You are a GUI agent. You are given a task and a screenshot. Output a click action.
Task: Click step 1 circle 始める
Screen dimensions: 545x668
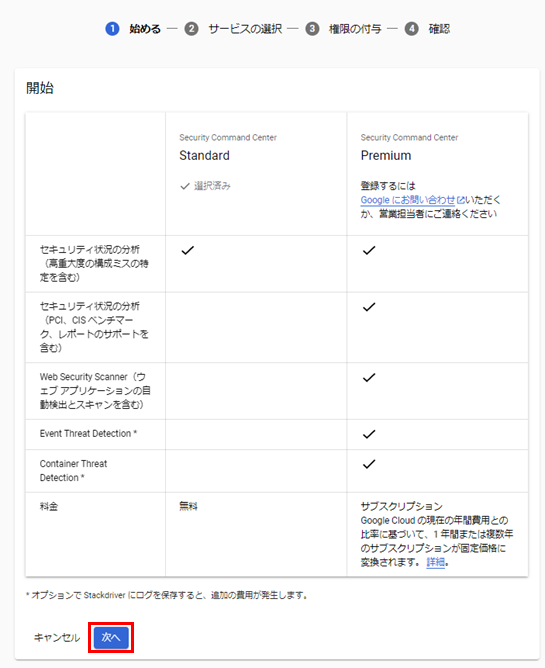(x=112, y=29)
